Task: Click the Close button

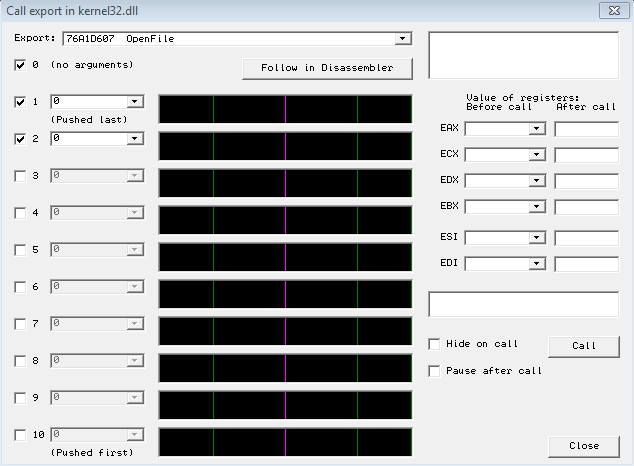Action: point(583,446)
